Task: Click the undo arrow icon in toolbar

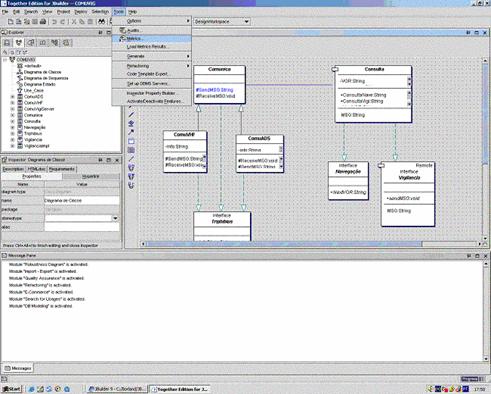Action: (54, 22)
